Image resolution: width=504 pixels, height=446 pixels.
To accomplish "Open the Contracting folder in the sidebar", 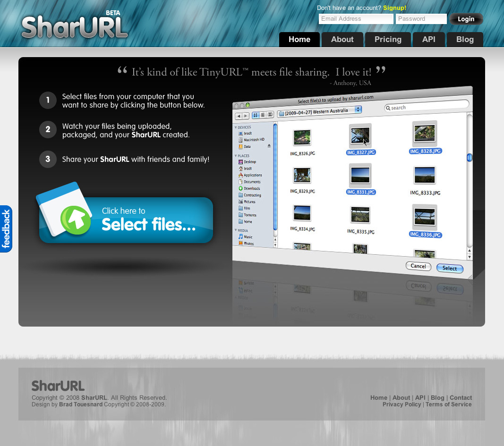I will (x=250, y=195).
